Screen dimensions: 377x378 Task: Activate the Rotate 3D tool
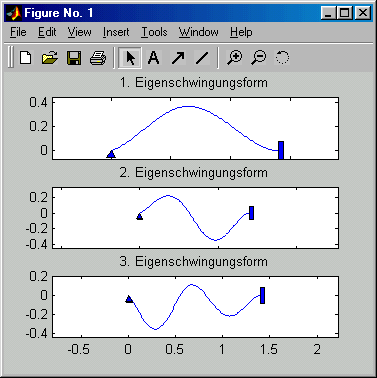coord(282,58)
